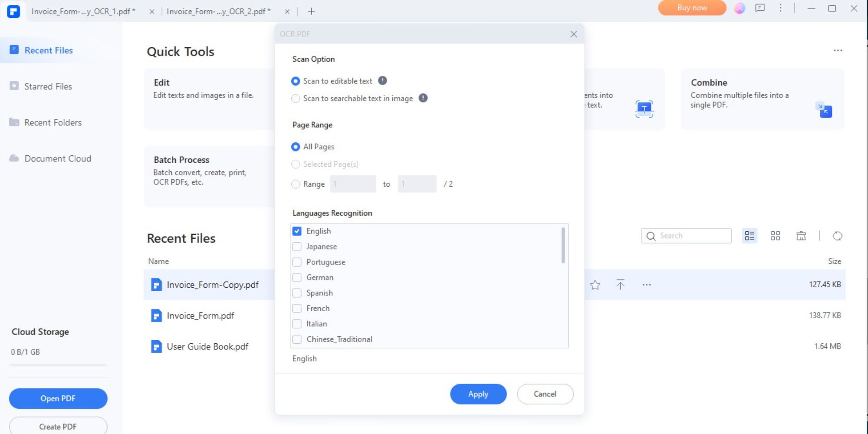868x434 pixels.
Task: Select the Range radio button
Action: tap(296, 184)
